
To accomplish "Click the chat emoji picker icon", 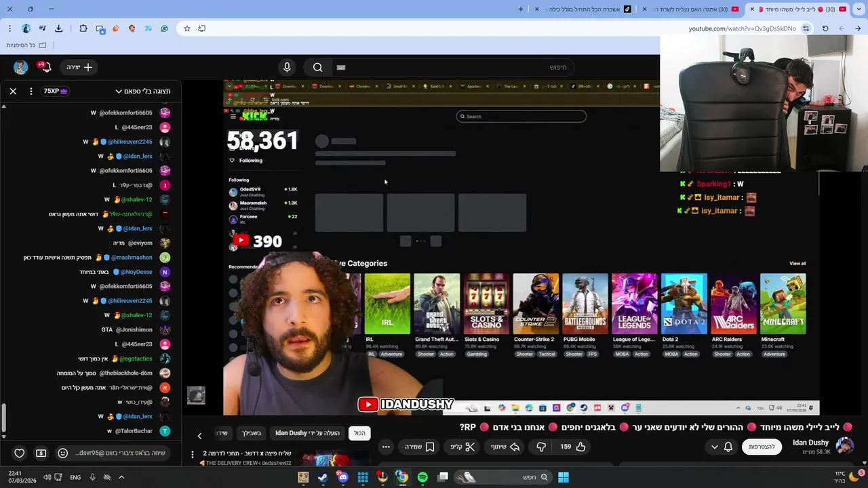I will [x=62, y=453].
